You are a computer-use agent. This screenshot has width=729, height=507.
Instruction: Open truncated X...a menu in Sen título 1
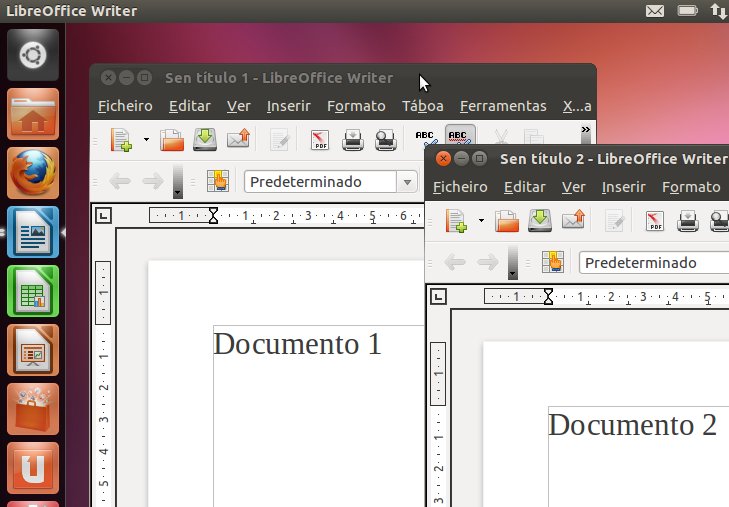(x=577, y=106)
